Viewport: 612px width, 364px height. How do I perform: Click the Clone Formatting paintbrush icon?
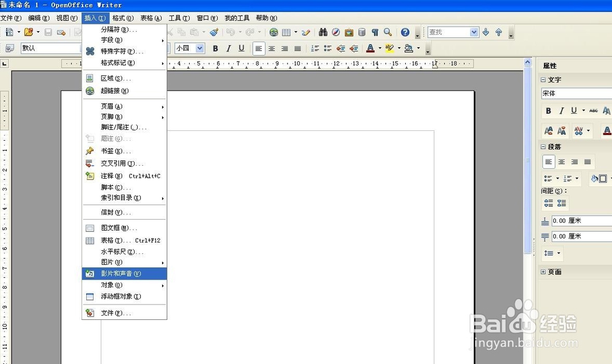214,32
